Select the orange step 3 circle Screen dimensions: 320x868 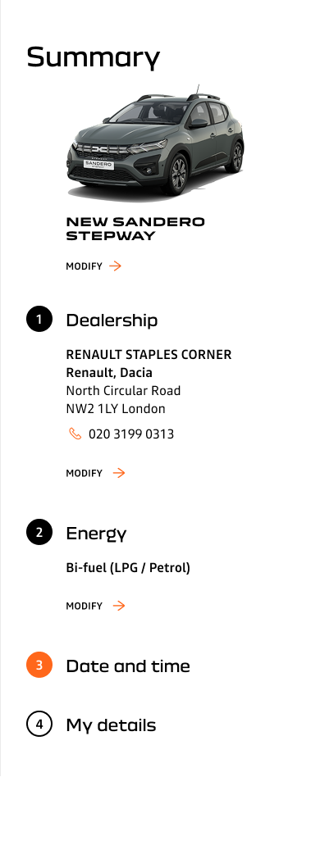39,665
